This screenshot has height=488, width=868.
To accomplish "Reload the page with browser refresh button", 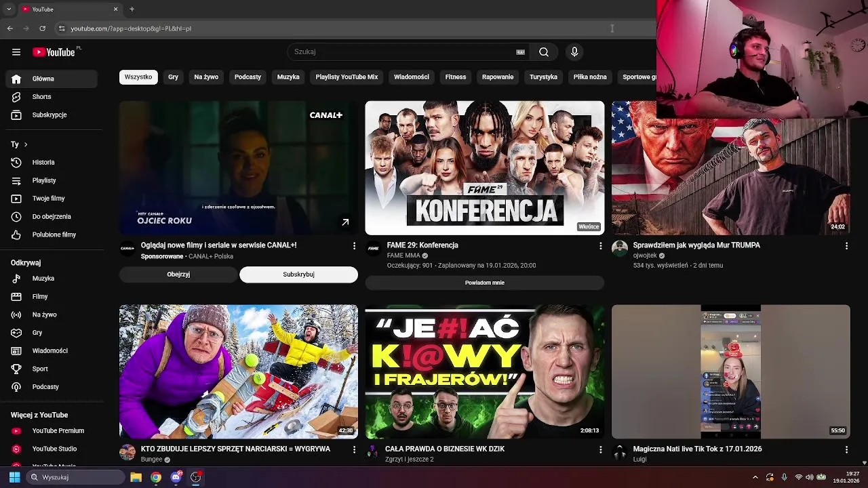I will 42,28.
